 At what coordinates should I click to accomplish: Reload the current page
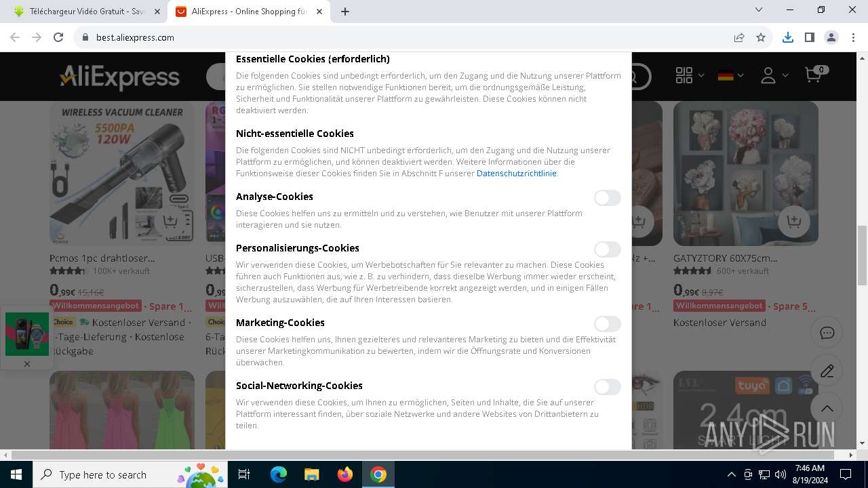coord(58,37)
